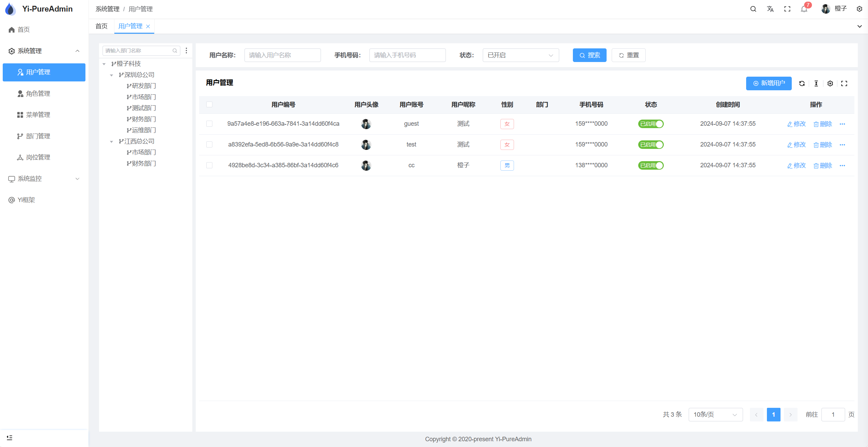Open the language translation icon
This screenshot has height=447, width=868.
point(770,9)
